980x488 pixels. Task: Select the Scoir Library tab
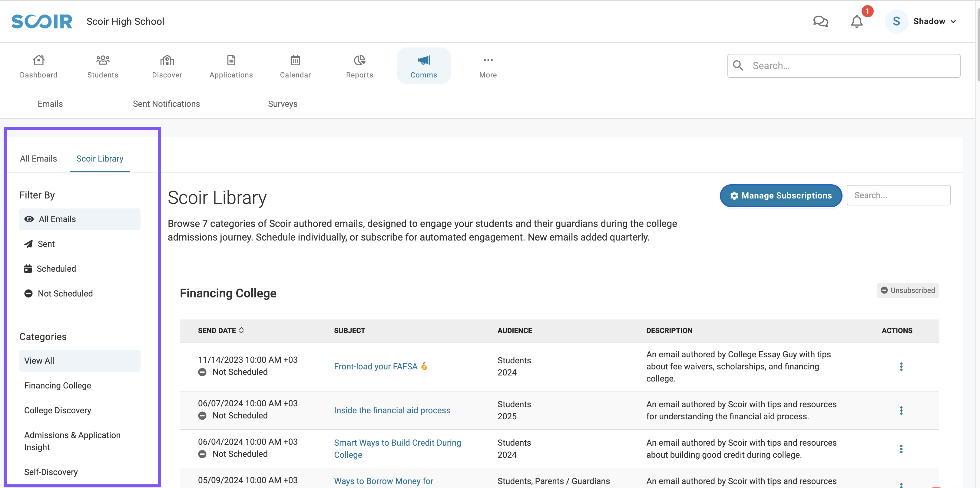coord(100,159)
